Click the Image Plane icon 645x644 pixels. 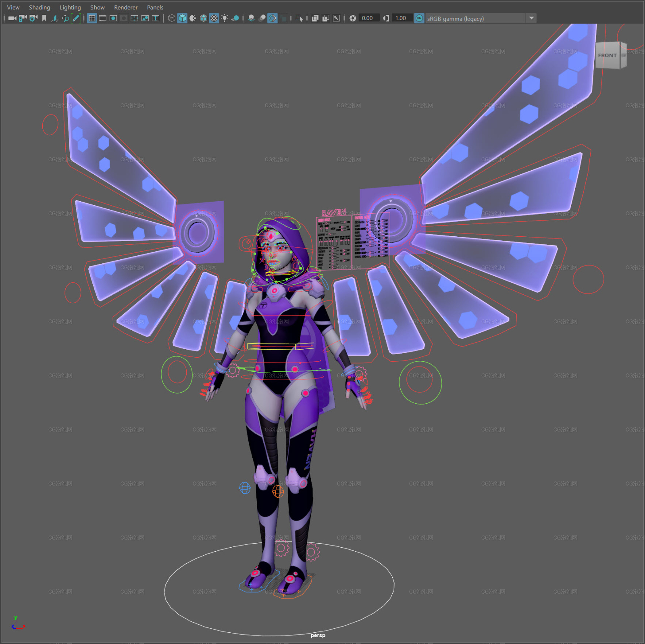[x=55, y=18]
